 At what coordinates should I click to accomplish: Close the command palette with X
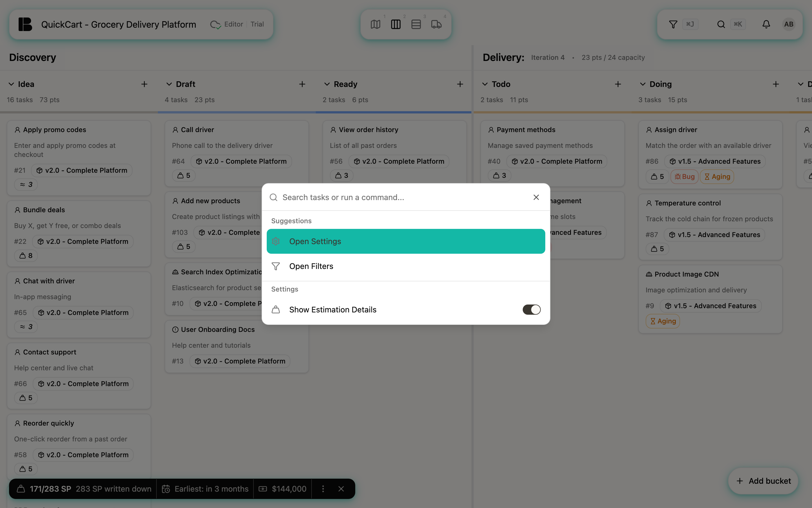tap(536, 197)
